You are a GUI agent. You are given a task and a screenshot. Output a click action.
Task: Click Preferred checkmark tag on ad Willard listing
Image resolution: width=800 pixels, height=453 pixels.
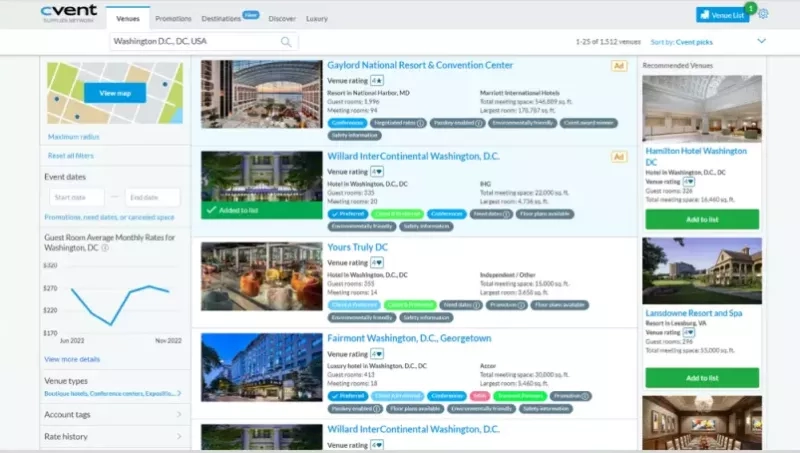click(347, 214)
